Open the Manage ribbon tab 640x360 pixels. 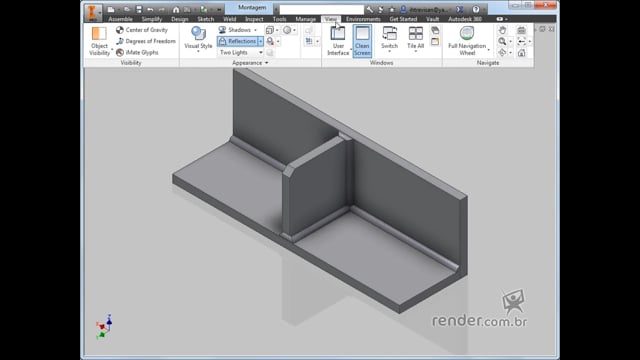305,19
